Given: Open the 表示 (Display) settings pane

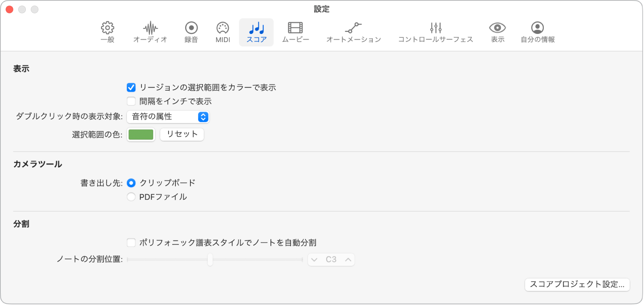Looking at the screenshot, I should click(x=497, y=32).
